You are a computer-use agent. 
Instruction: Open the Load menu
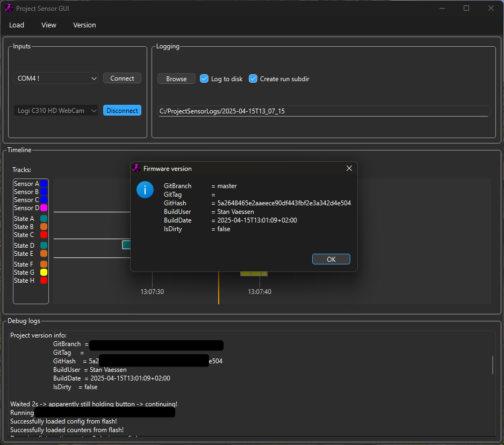[x=17, y=25]
